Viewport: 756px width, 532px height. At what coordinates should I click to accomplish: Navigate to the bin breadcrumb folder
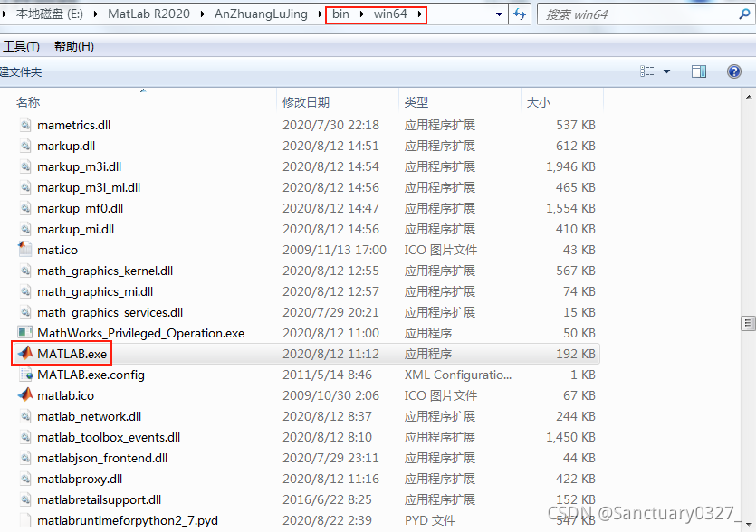[x=340, y=14]
